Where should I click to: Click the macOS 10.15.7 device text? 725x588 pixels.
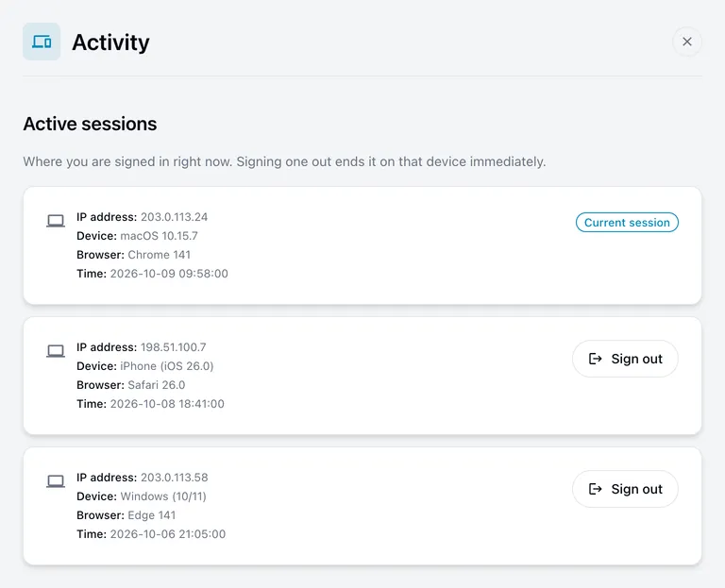point(159,236)
